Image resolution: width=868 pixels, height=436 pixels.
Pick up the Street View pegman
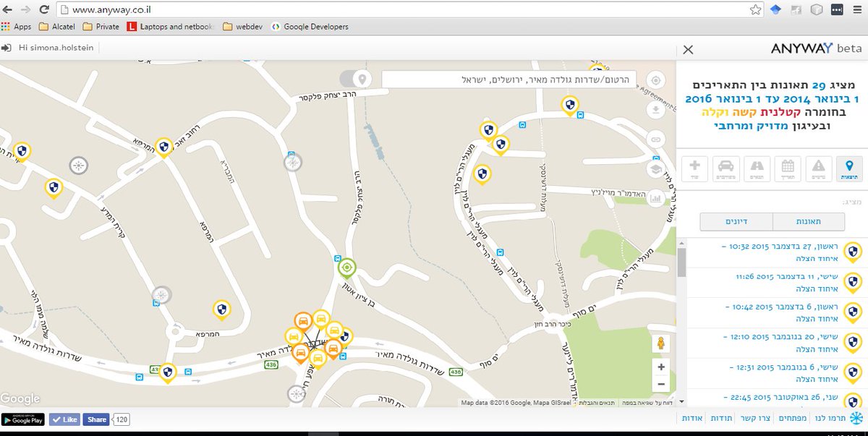coord(661,343)
